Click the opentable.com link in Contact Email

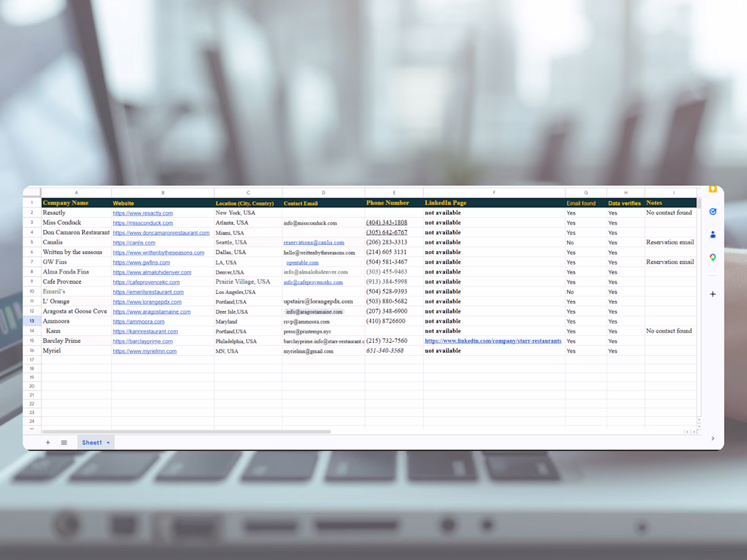302,263
